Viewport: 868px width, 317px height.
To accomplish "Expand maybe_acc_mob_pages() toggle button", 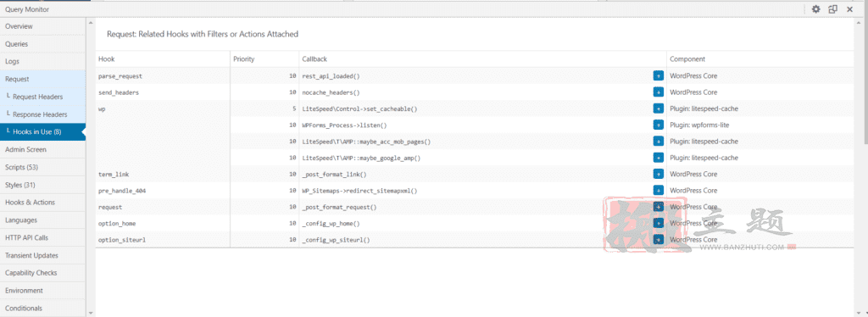I will tap(658, 141).
